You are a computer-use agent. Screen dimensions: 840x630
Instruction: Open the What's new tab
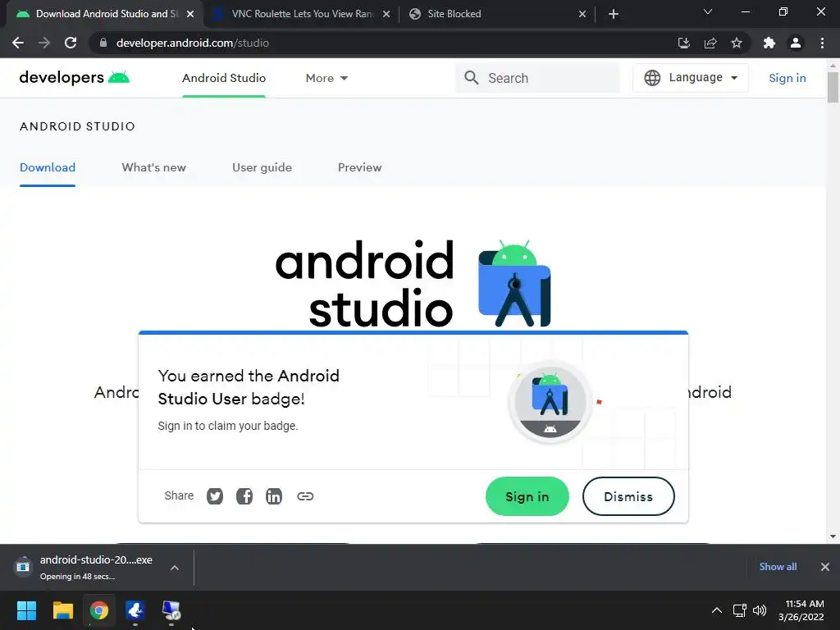pyautogui.click(x=153, y=167)
